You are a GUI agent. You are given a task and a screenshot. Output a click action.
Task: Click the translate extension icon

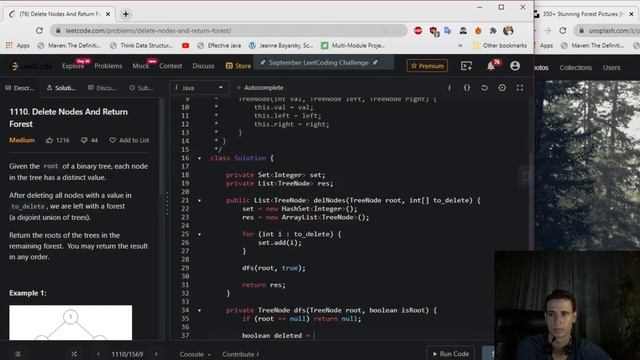[448, 31]
